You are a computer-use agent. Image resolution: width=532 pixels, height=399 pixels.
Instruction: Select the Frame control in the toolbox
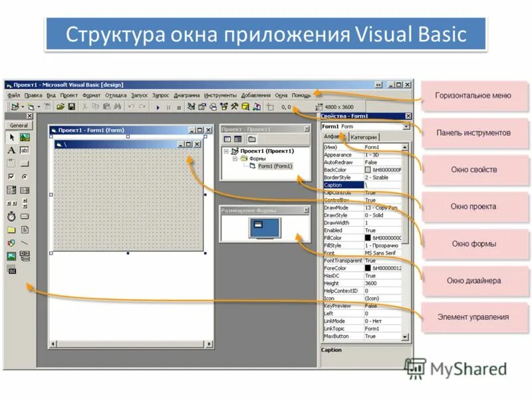[x=11, y=164]
